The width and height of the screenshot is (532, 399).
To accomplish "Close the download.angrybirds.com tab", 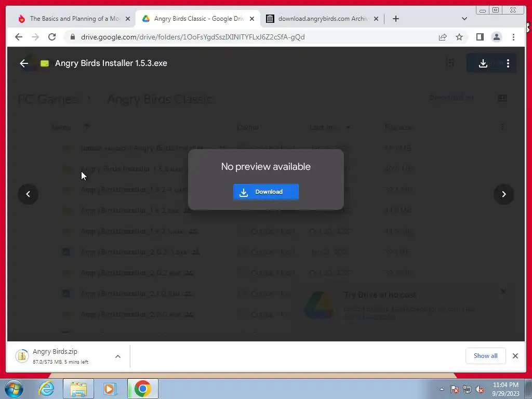I will 376,19.
